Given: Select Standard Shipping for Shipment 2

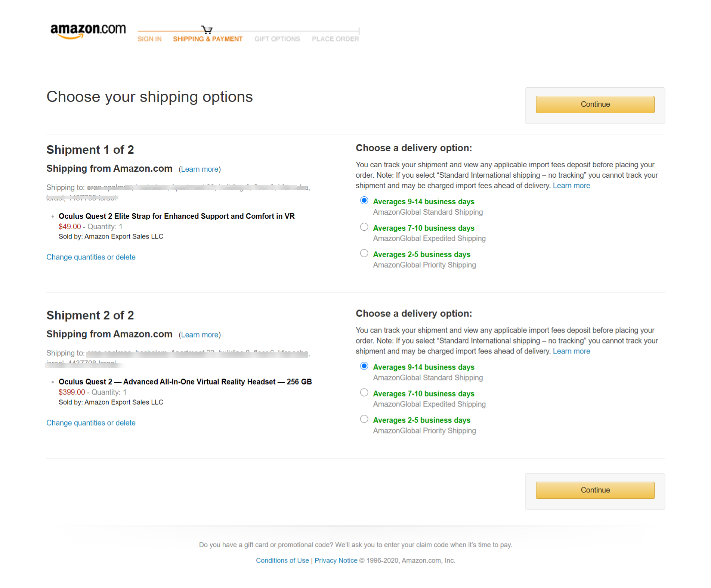Looking at the screenshot, I should point(364,366).
